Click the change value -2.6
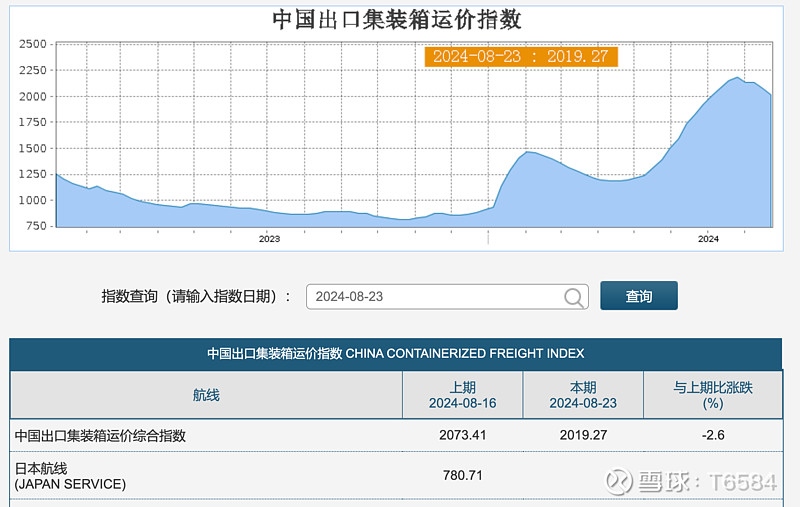 click(x=713, y=435)
